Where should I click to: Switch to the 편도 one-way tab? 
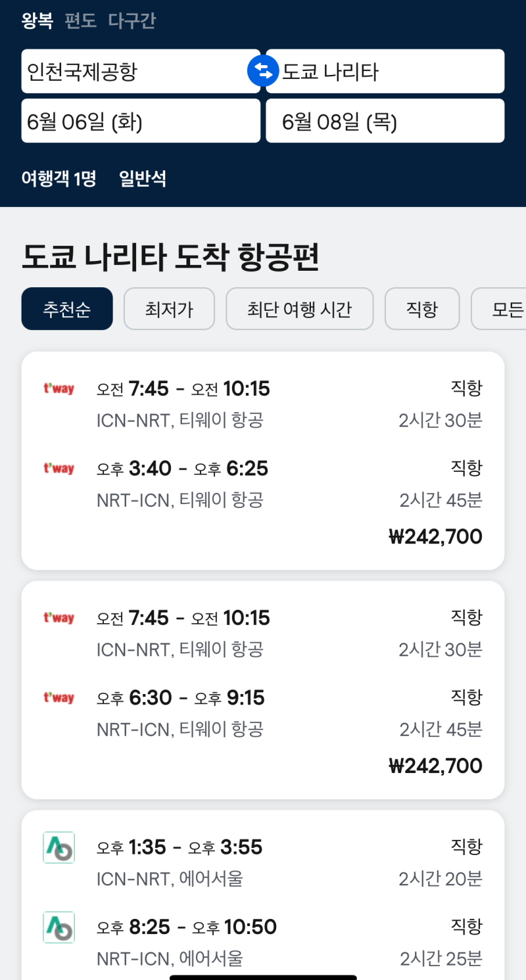coord(80,21)
